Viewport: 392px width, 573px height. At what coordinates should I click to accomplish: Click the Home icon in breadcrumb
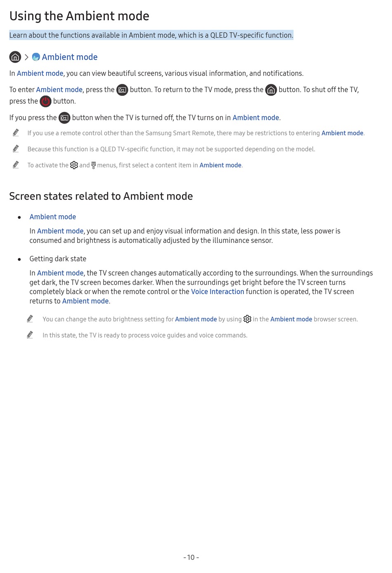[x=15, y=57]
